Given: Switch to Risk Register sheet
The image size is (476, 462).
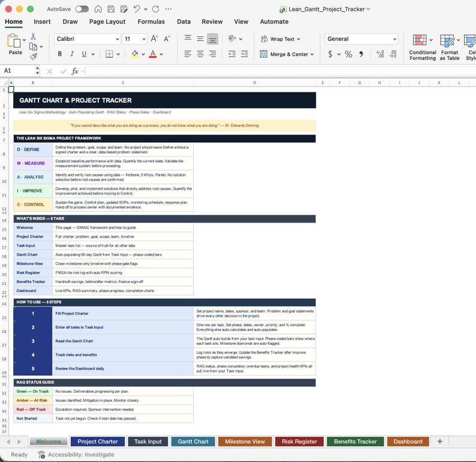Looking at the screenshot, I should [299, 442].
